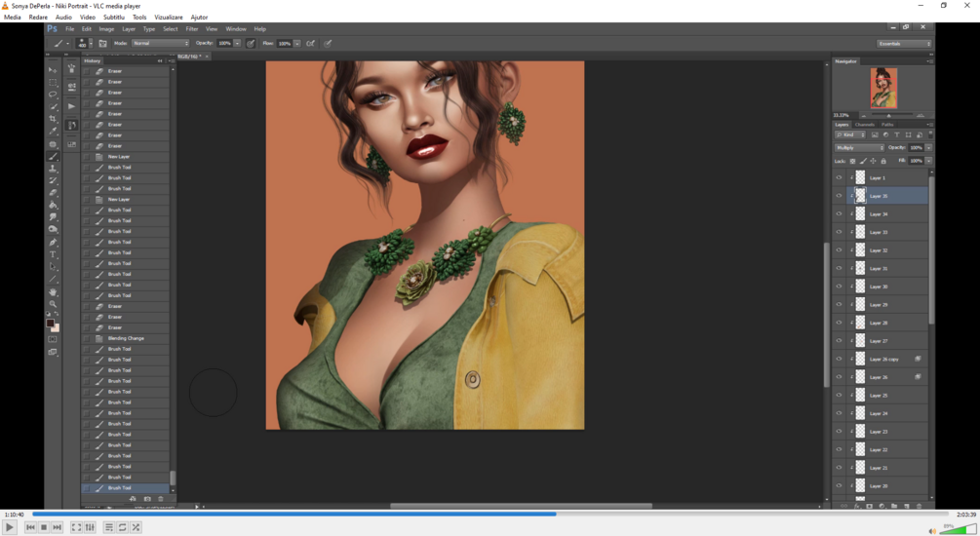The height and width of the screenshot is (536, 980).
Task: Open VLC Media menu
Action: (13, 18)
